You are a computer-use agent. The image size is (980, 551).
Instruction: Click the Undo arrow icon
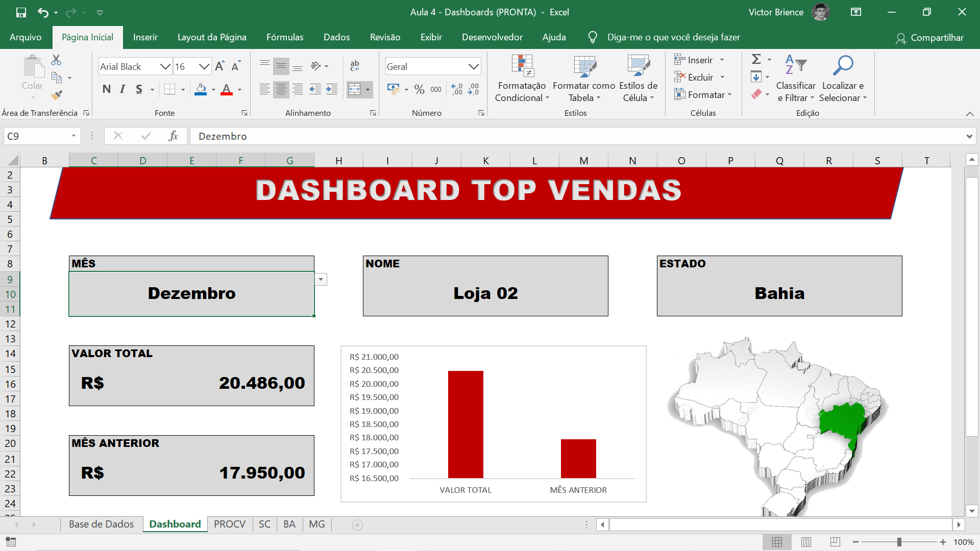[x=43, y=12]
